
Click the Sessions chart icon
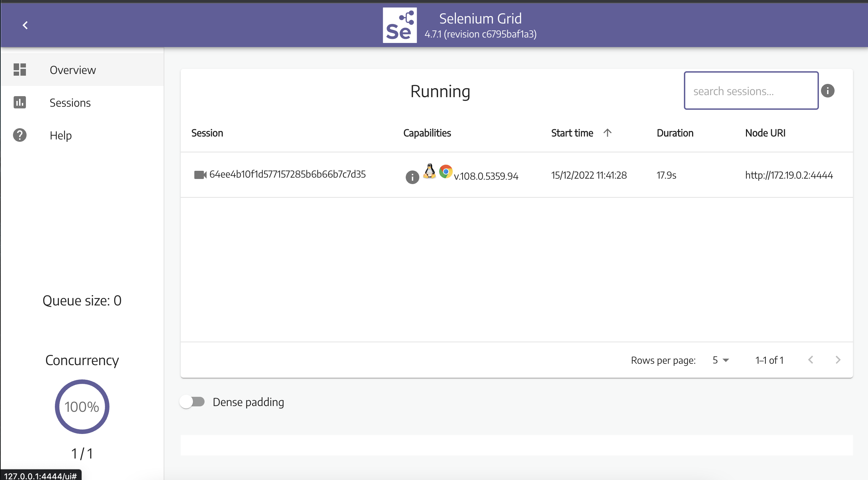20,102
